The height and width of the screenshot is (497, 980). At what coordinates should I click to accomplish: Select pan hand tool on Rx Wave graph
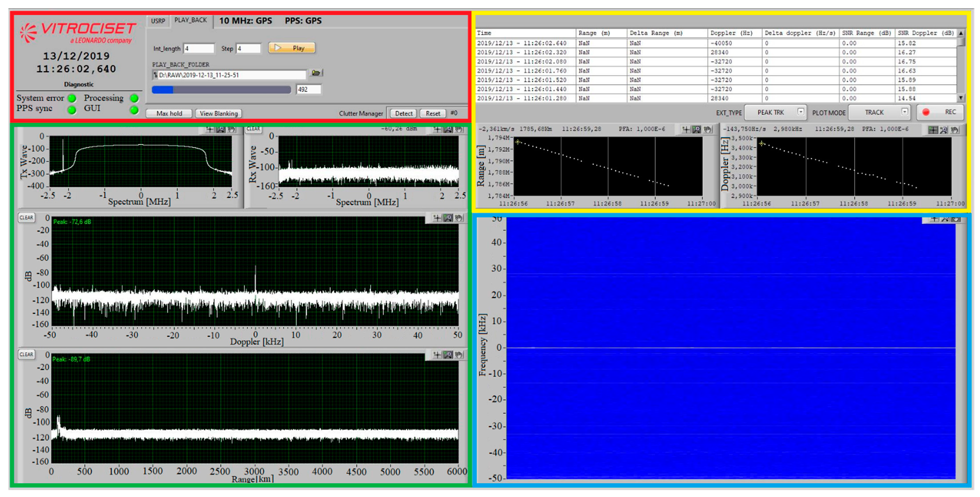point(459,129)
